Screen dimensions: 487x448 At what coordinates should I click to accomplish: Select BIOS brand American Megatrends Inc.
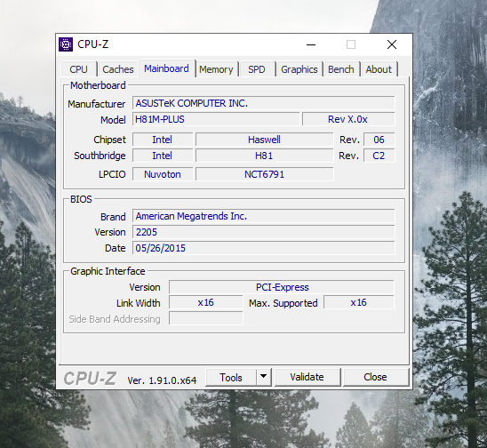coord(264,216)
